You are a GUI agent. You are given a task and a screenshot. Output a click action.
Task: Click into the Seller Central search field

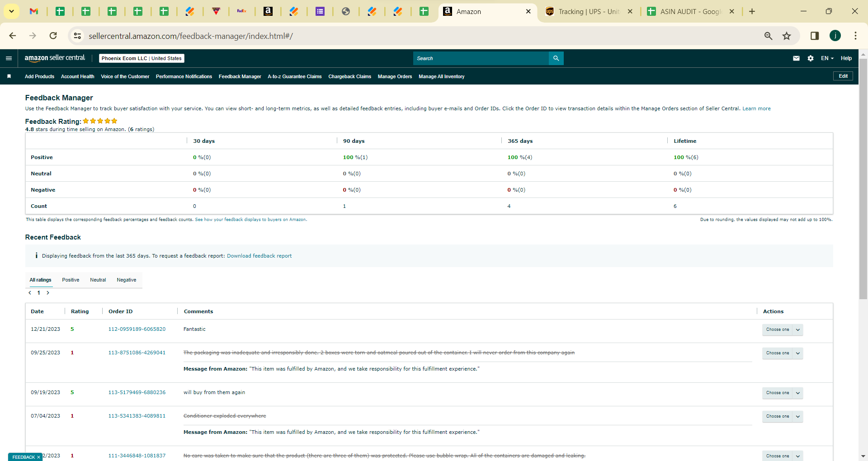[x=481, y=58]
